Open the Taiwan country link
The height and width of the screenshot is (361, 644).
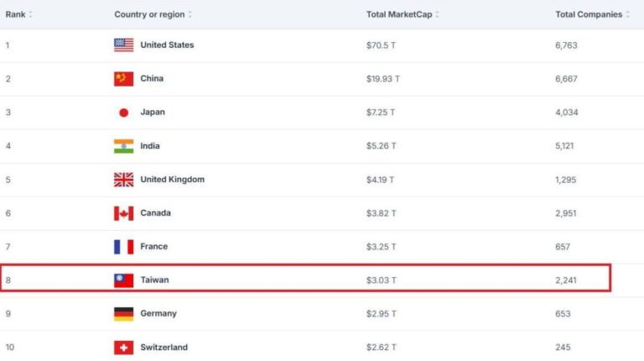coord(154,280)
